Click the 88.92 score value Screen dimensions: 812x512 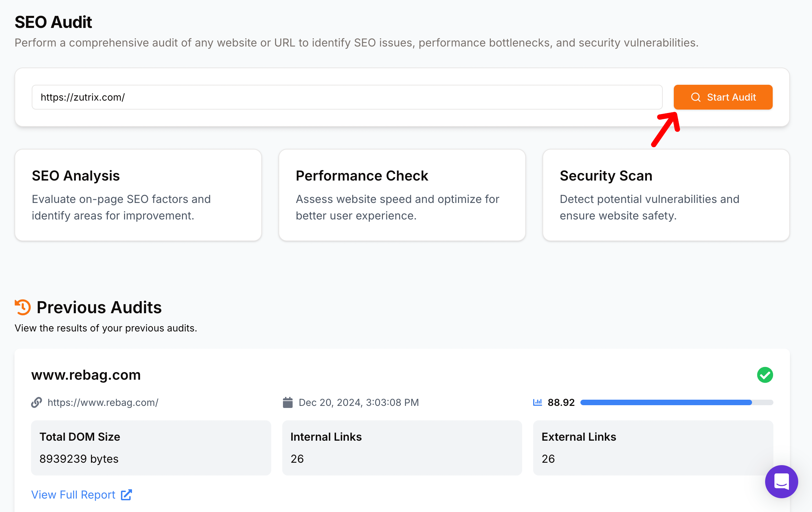pos(561,402)
